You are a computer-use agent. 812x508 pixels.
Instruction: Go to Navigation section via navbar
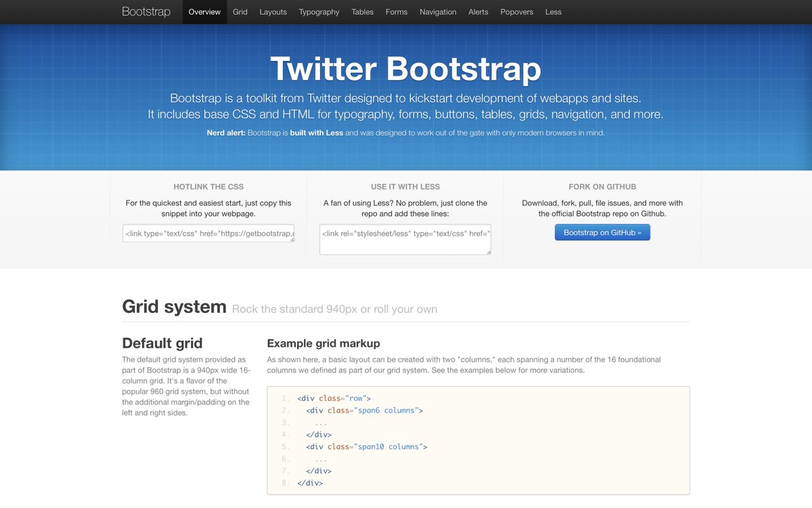coord(438,12)
